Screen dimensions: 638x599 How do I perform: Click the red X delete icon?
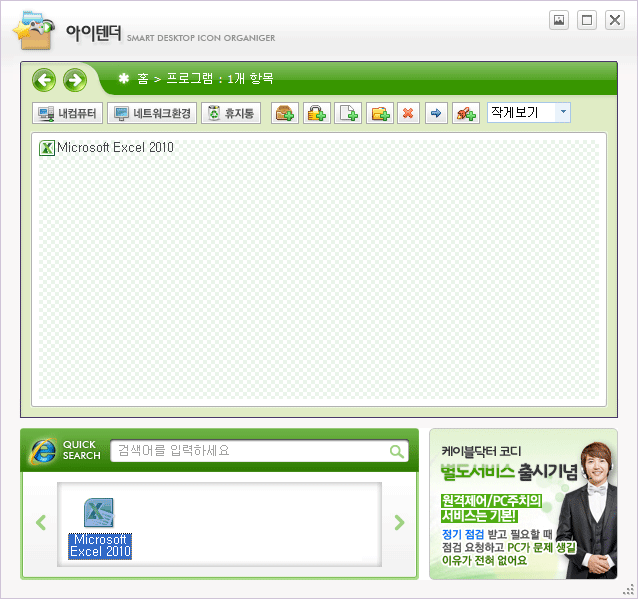(x=408, y=114)
